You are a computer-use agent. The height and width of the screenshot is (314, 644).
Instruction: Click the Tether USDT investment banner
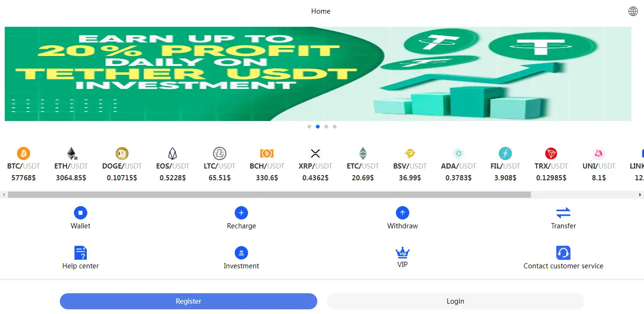coord(318,74)
